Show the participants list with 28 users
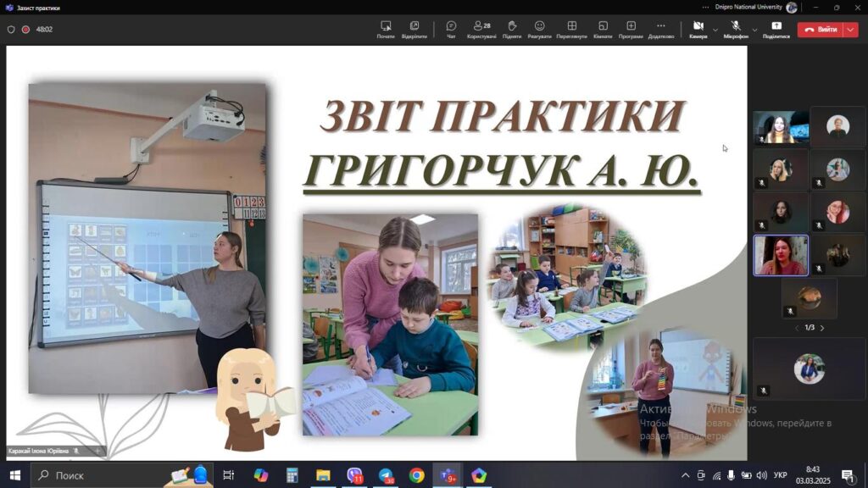The image size is (868, 488). pyautogui.click(x=481, y=30)
